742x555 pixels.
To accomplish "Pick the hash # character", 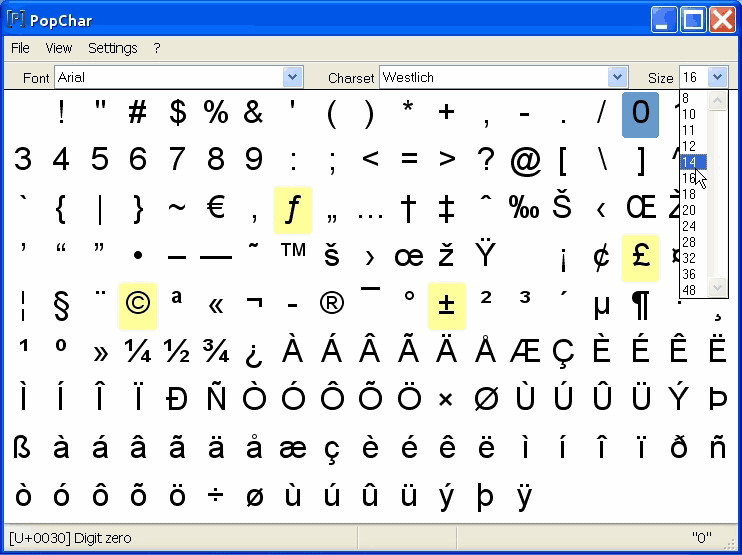I will (x=138, y=113).
